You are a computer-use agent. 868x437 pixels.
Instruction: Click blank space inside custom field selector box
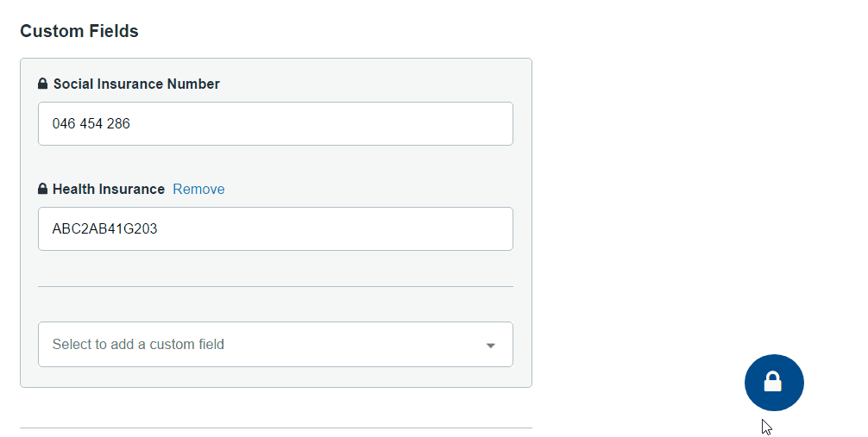pyautogui.click(x=355, y=344)
